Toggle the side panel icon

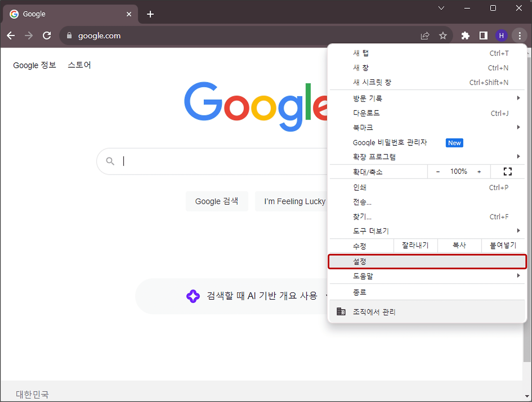[x=483, y=36]
